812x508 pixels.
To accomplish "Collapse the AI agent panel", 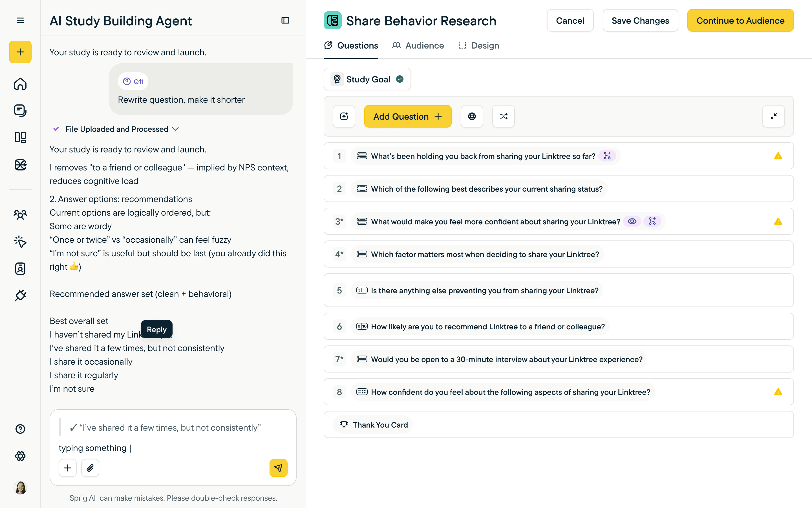I will (x=285, y=21).
